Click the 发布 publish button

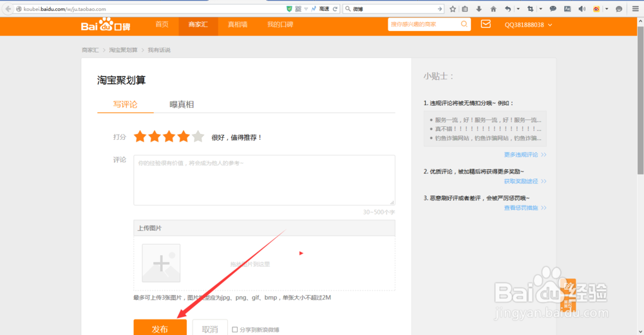[160, 329]
